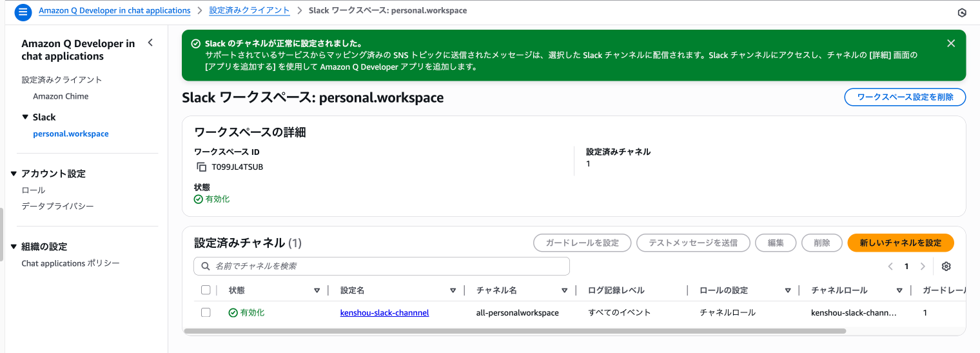Click 新しいチャネルを設定 button
980x353 pixels.
900,243
